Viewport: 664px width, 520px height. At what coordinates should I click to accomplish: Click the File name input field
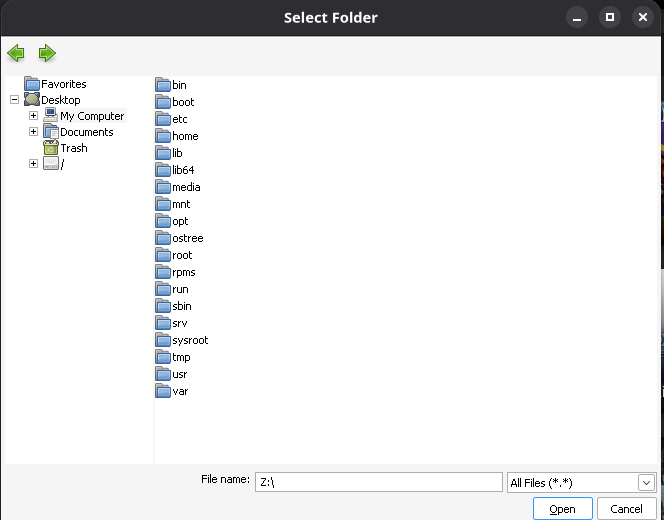(378, 482)
